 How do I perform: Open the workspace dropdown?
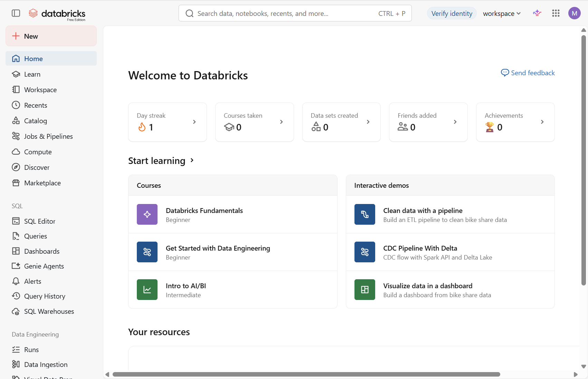click(502, 13)
